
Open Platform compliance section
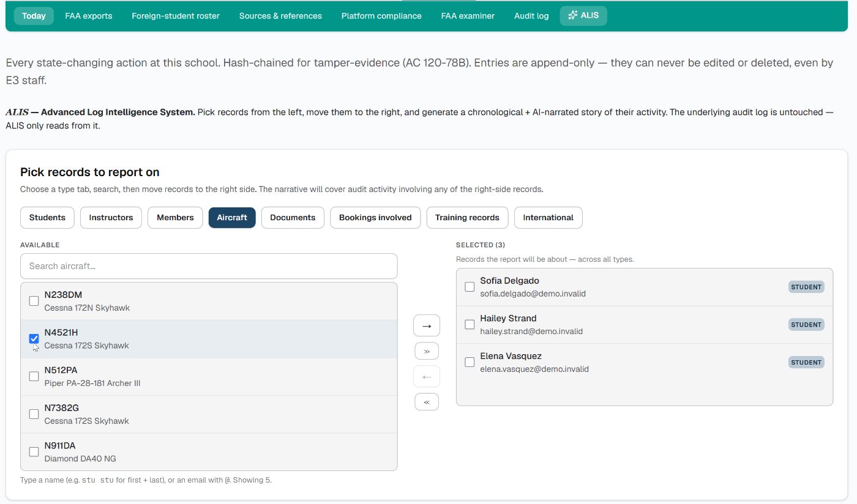(381, 16)
